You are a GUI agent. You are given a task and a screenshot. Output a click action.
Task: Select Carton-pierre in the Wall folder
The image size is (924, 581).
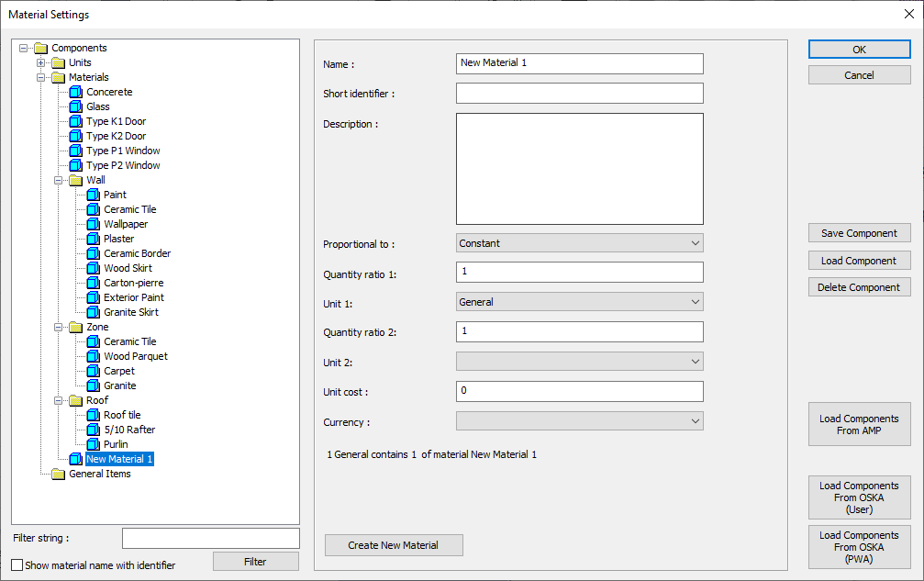pos(133,283)
